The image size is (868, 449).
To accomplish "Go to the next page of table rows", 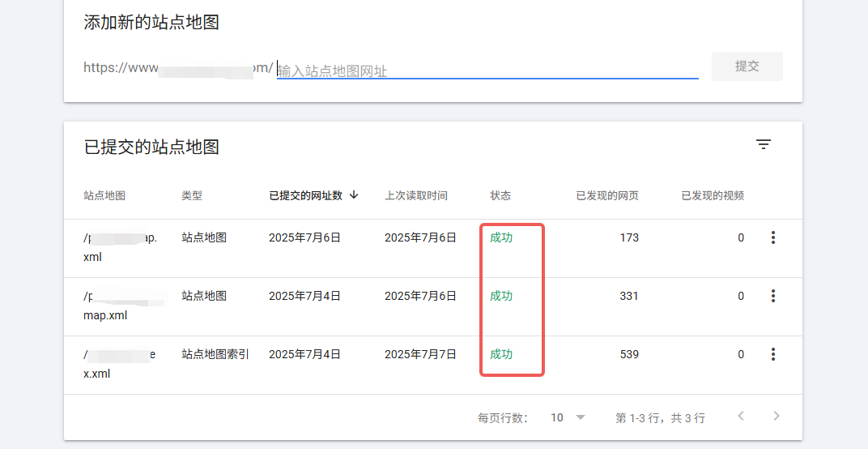I will pyautogui.click(x=776, y=417).
